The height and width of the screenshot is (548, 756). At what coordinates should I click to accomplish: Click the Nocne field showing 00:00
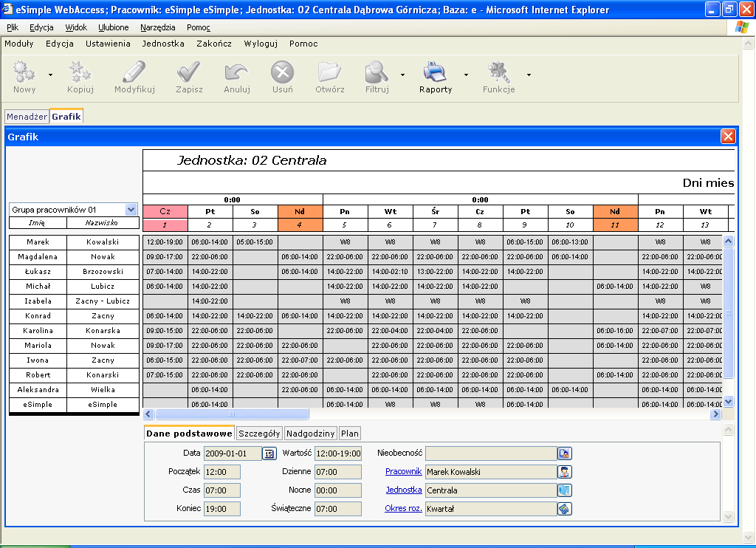(338, 490)
